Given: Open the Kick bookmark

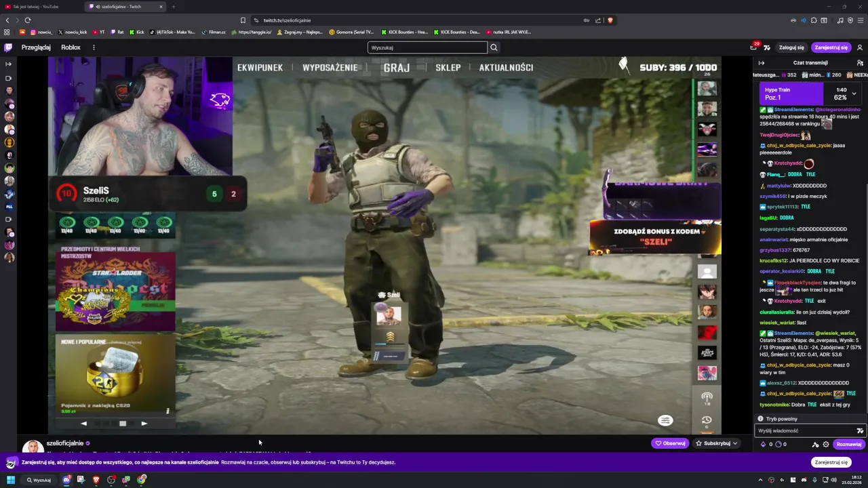Looking at the screenshot, I should coord(137,32).
